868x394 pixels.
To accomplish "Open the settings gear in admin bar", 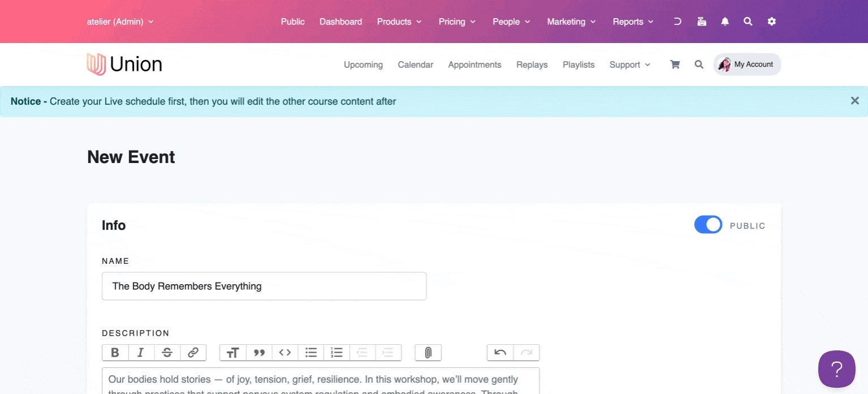I will (x=772, y=22).
